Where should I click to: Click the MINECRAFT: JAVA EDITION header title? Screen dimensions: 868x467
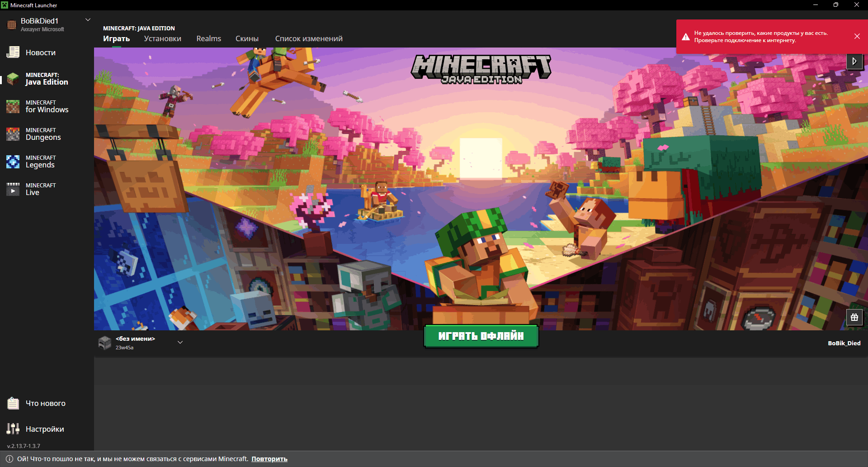139,28
